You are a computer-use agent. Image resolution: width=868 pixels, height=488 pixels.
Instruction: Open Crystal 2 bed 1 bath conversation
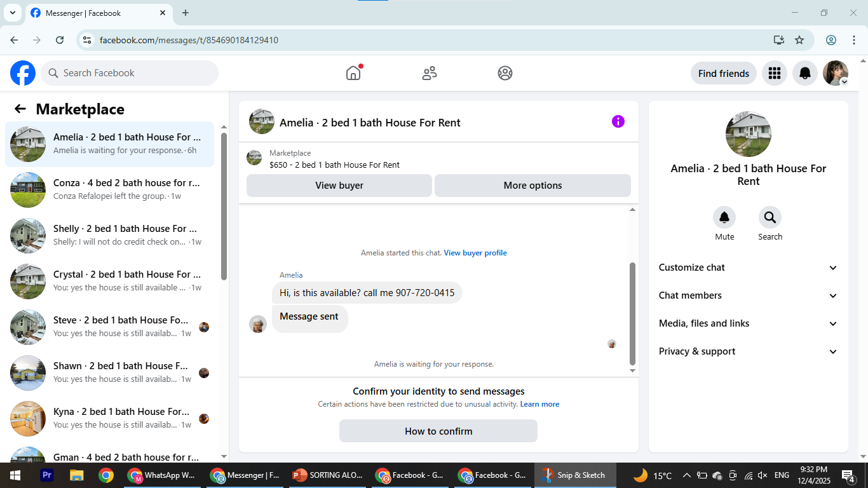click(x=110, y=281)
